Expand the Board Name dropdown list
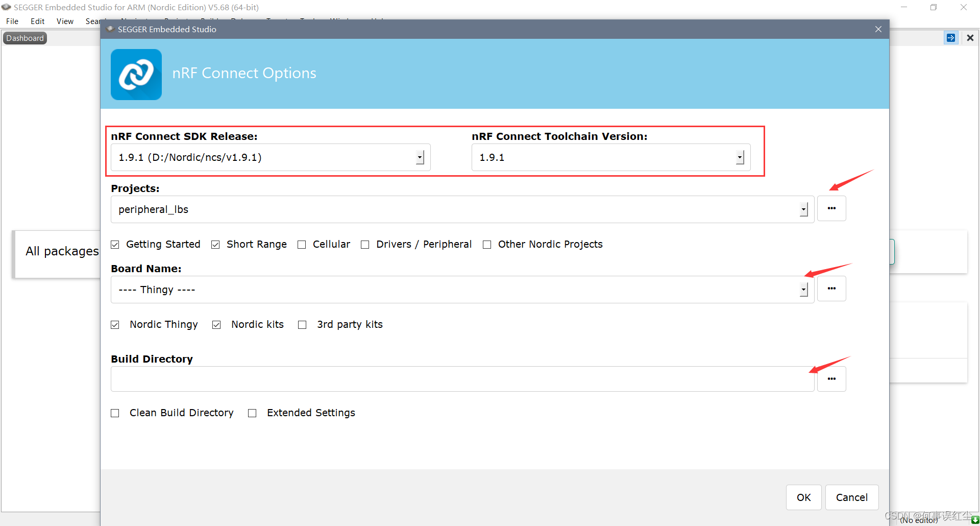Viewport: 980px width, 526px height. (803, 290)
